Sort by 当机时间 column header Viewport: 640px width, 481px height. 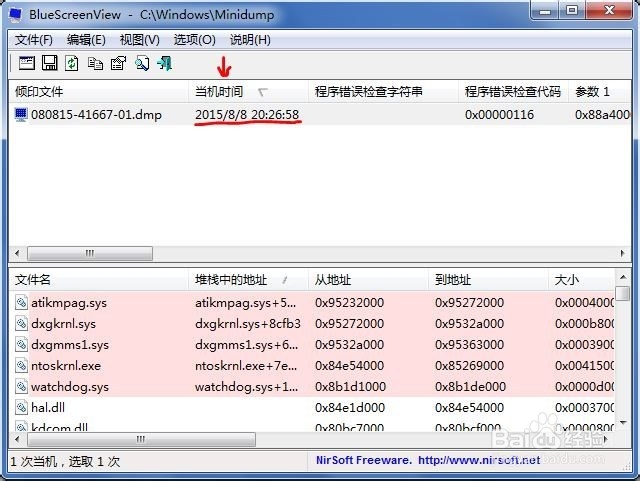click(249, 91)
